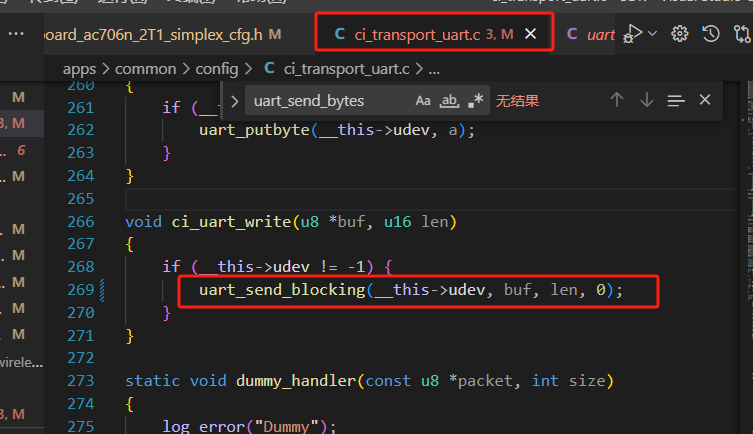Click ci_transport_uart.c in the breadcrumb
Image resolution: width=753 pixels, height=434 pixels.
point(346,69)
